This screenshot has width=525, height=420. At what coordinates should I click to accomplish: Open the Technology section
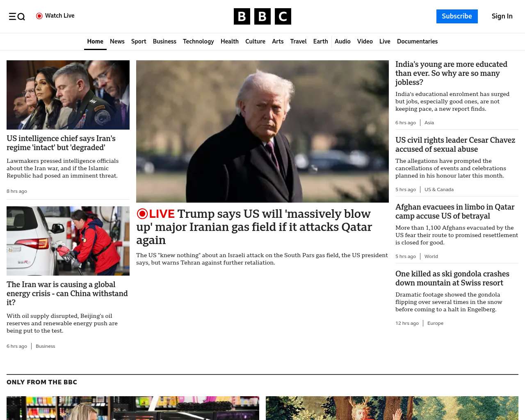[x=199, y=41]
